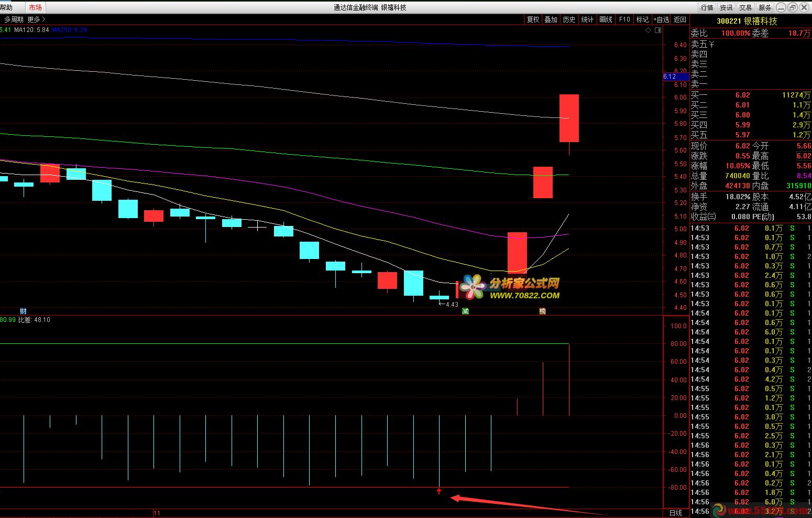
Task: Click the 买一 bid price 6.02
Action: tap(742, 95)
